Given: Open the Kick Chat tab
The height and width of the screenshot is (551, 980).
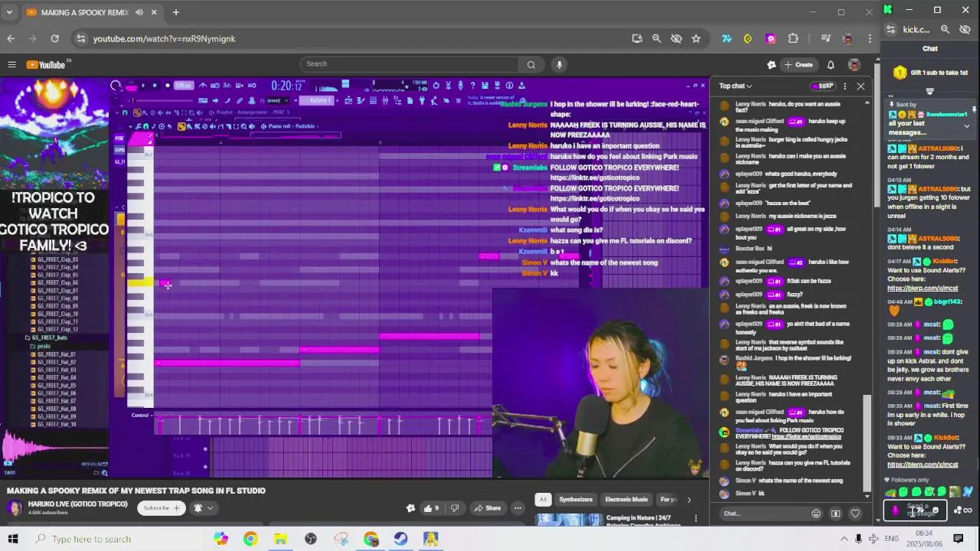Looking at the screenshot, I should click(x=929, y=48).
